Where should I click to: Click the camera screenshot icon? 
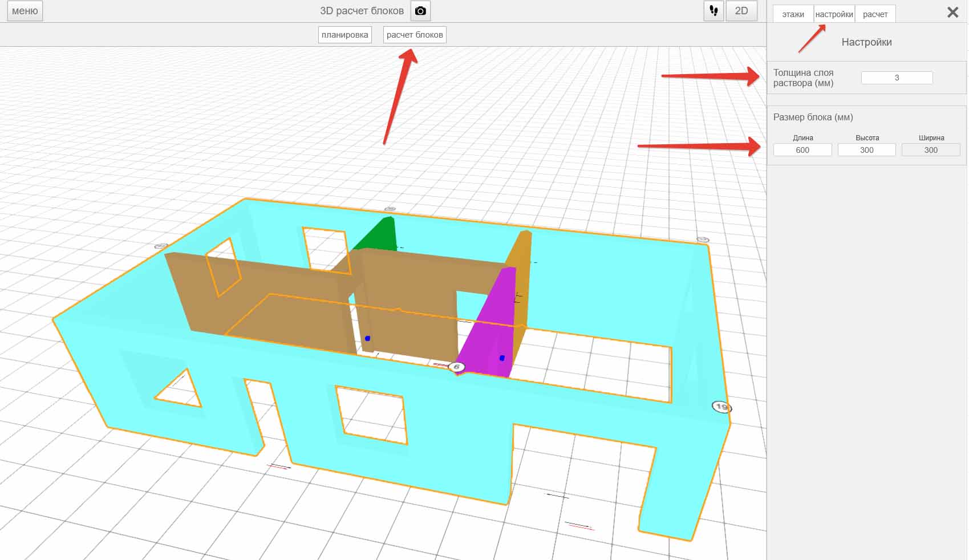tap(420, 11)
